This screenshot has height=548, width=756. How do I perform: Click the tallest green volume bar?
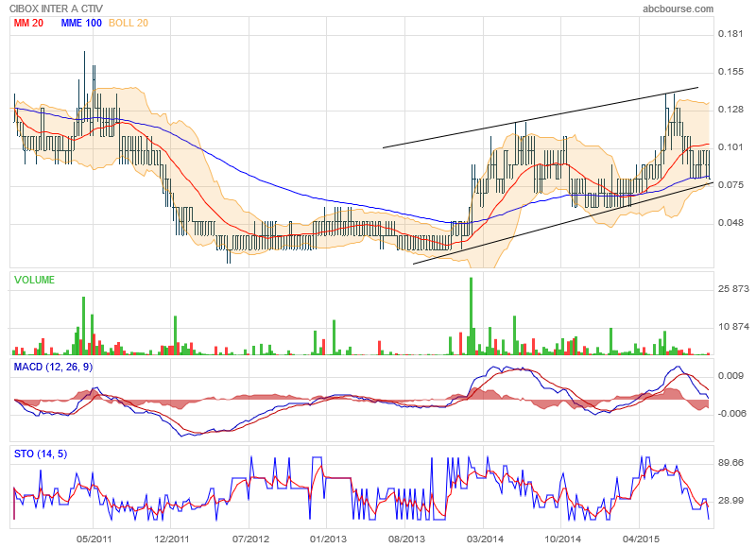pyautogui.click(x=471, y=317)
